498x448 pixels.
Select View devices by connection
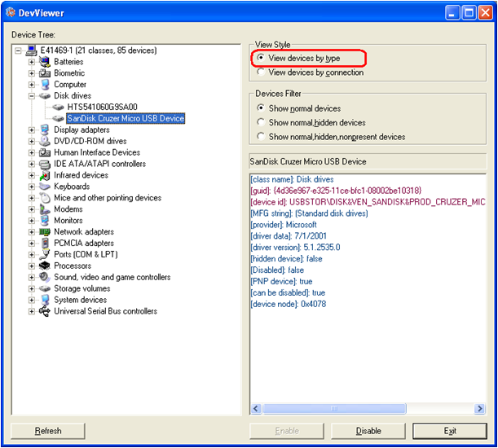point(311,72)
